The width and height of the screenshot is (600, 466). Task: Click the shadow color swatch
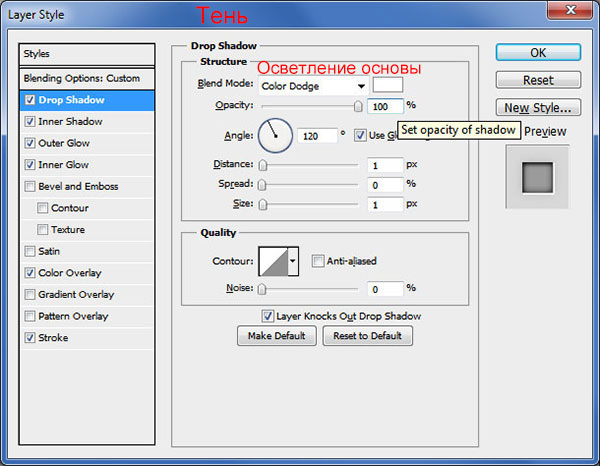(388, 86)
